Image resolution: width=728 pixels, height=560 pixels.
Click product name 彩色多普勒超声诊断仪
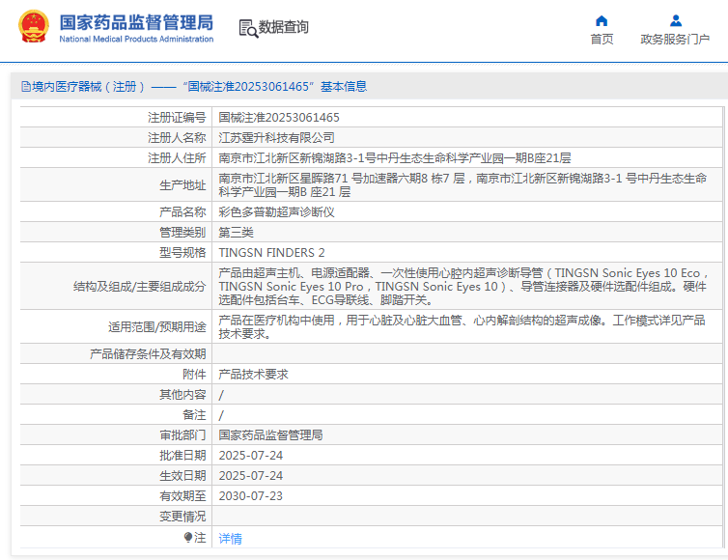pos(277,211)
